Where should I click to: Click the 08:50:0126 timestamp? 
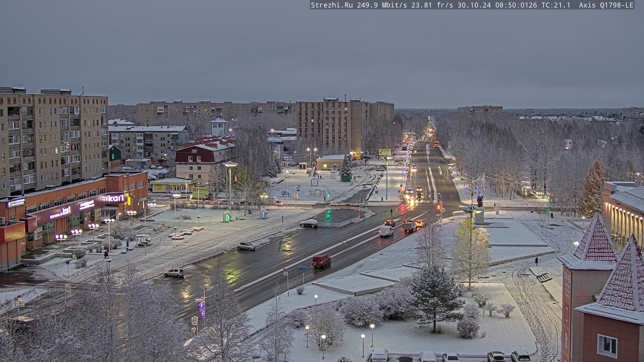point(516,5)
